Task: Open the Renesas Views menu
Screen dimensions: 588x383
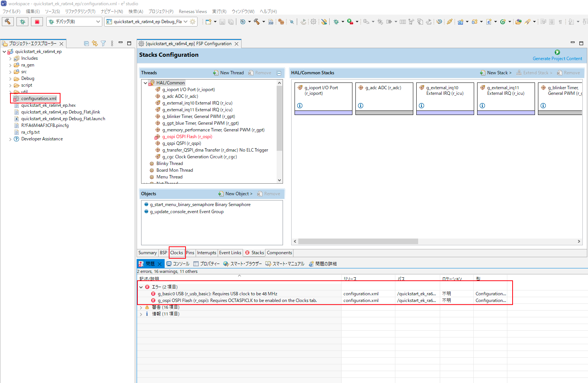Action: click(193, 12)
